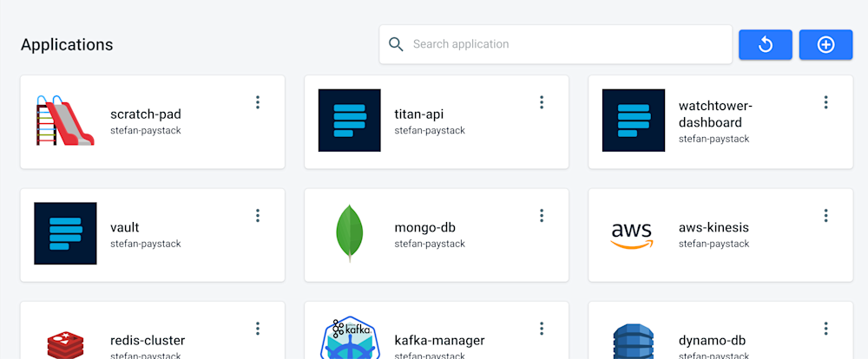Image resolution: width=868 pixels, height=359 pixels.
Task: Click the dynamo-db blue database icon
Action: point(634,342)
